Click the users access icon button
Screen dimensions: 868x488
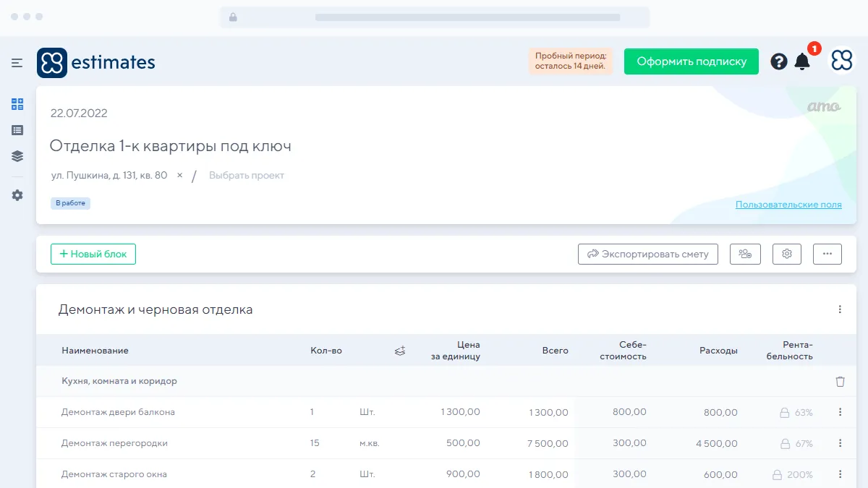coord(745,254)
